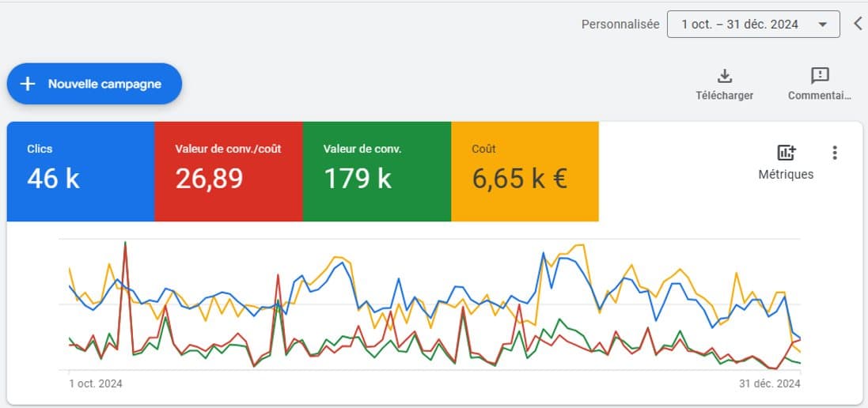Click the 46 k clicks value
The width and height of the screenshot is (868, 408).
[x=53, y=179]
